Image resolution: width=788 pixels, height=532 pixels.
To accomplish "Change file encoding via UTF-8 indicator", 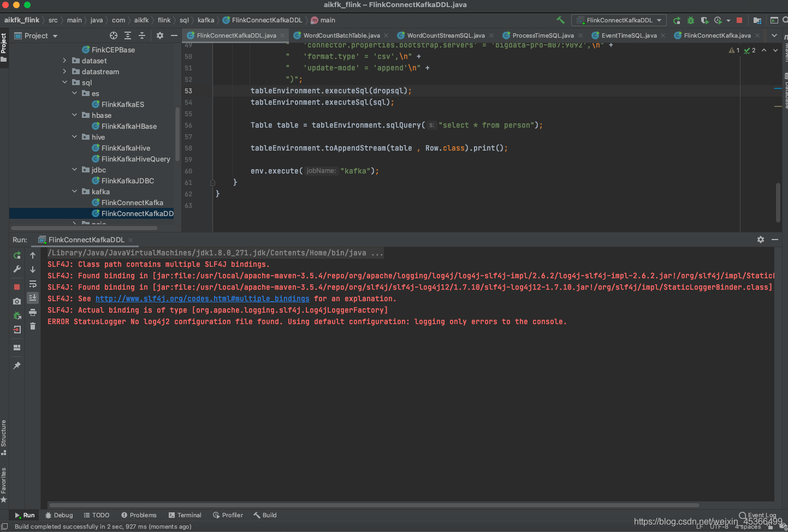I will click(718, 526).
